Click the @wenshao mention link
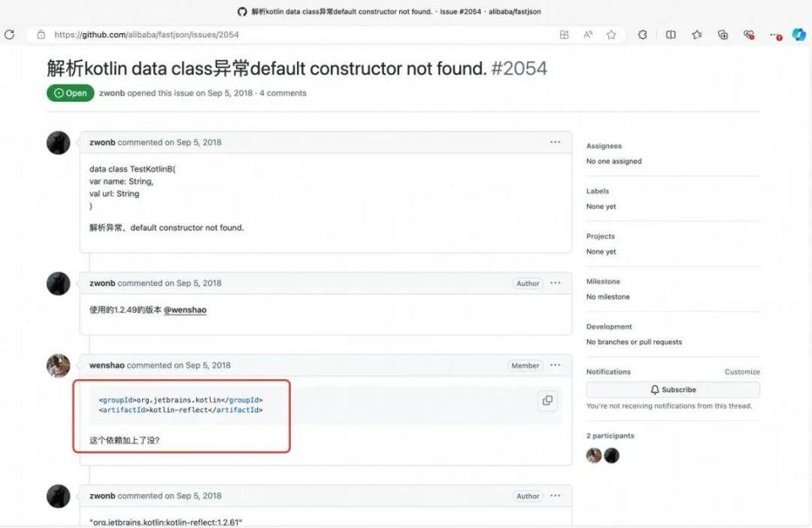This screenshot has height=528, width=812. coord(184,311)
